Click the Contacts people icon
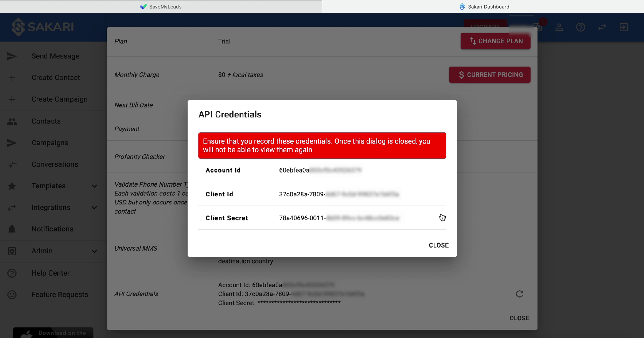Viewport: 644px width, 338px height. (x=12, y=121)
